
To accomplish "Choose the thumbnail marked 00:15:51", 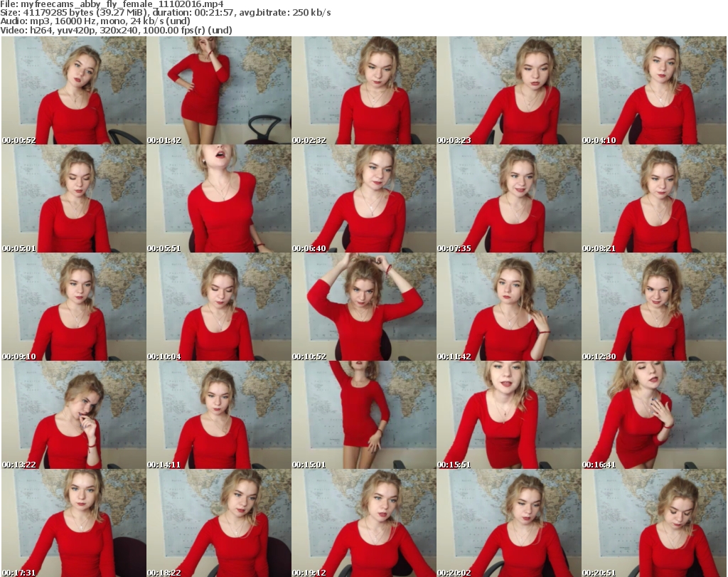I will point(509,415).
